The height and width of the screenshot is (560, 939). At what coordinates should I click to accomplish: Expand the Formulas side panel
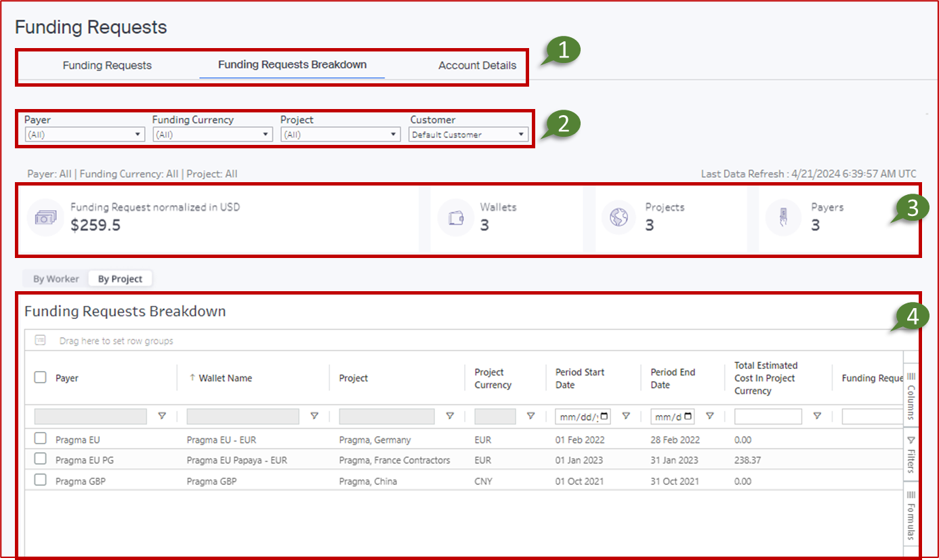[911, 515]
